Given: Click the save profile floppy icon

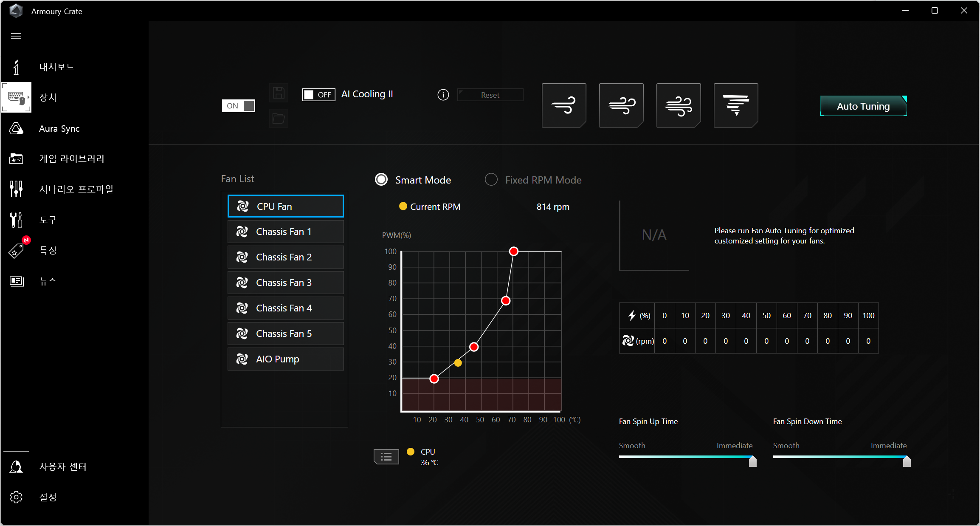Looking at the screenshot, I should tap(279, 93).
